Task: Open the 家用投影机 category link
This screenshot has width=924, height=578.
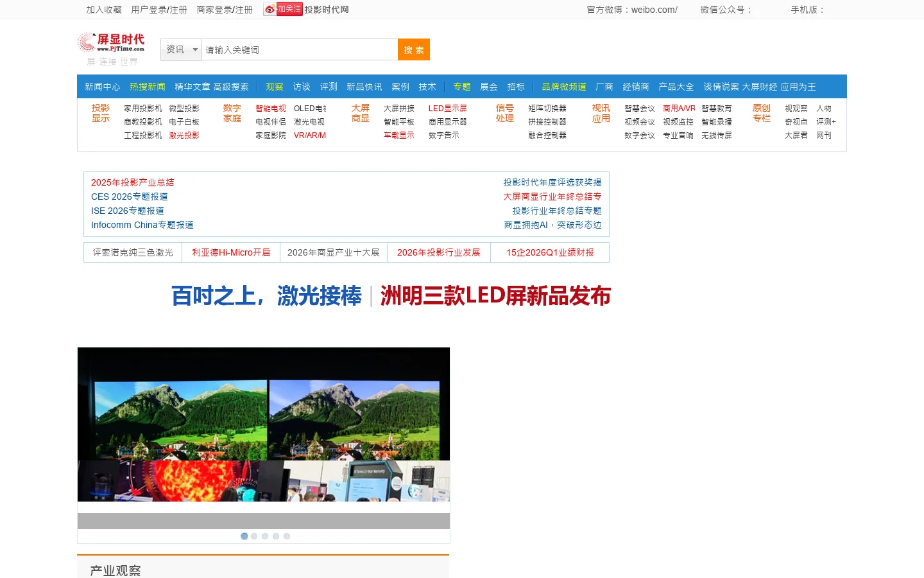Action: point(143,109)
